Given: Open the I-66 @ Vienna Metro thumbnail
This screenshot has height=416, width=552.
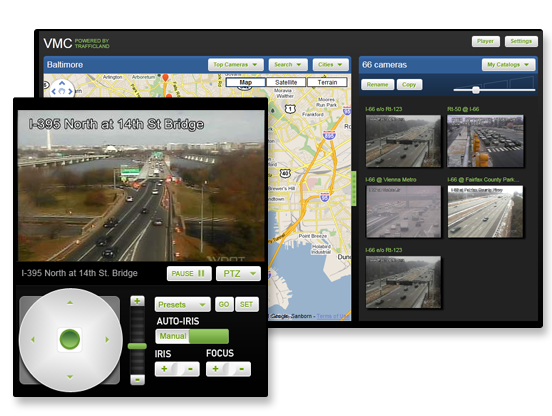Looking at the screenshot, I should [x=403, y=211].
